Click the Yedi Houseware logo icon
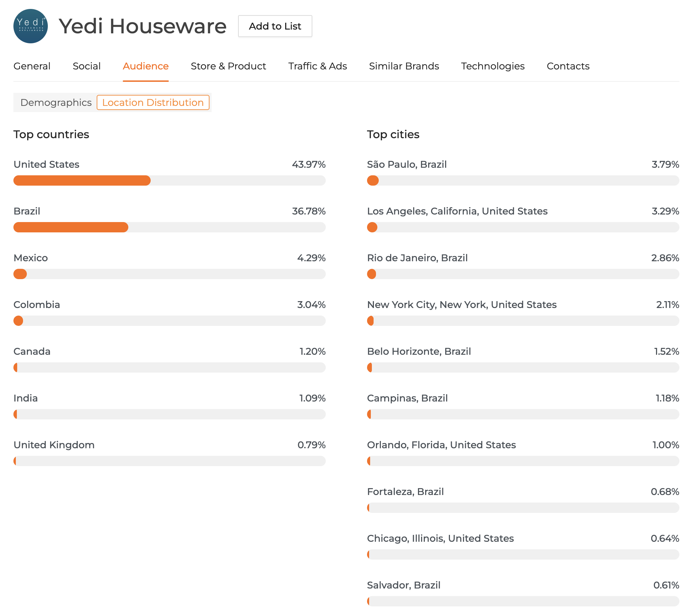The width and height of the screenshot is (688, 616). [31, 26]
